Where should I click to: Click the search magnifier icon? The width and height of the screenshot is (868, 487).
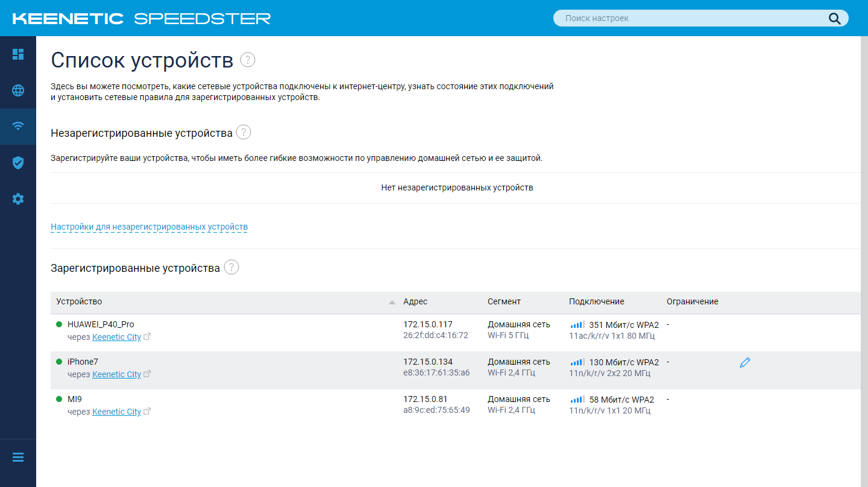click(x=834, y=19)
